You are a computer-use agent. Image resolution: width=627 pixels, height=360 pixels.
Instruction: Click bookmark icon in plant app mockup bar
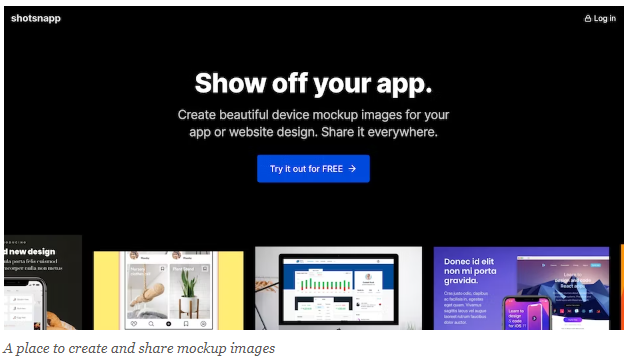click(186, 324)
